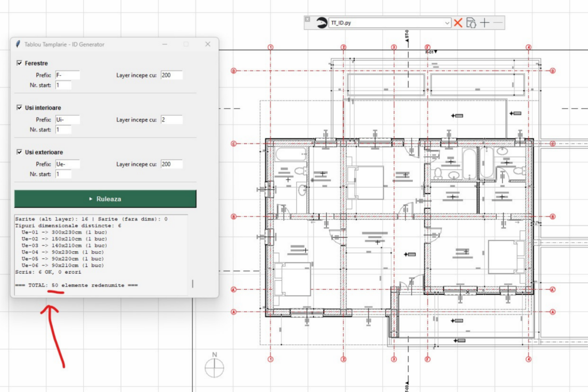
Task: Click the Usi exterioare Prefix field Ue-
Action: (68, 164)
